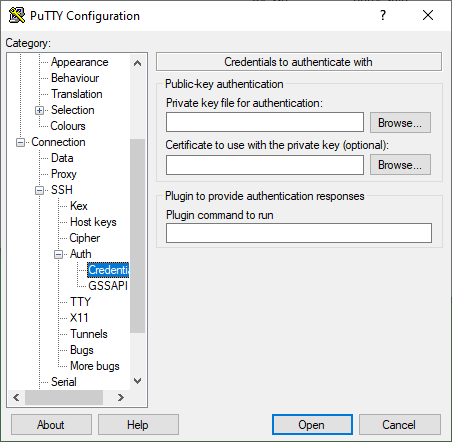Click the 'Plugin to provide authentication responses' label
The width and height of the screenshot is (452, 442).
pyautogui.click(x=265, y=196)
